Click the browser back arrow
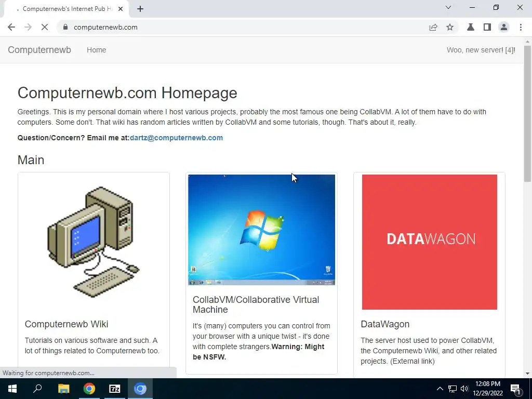The image size is (532, 399). [x=11, y=27]
